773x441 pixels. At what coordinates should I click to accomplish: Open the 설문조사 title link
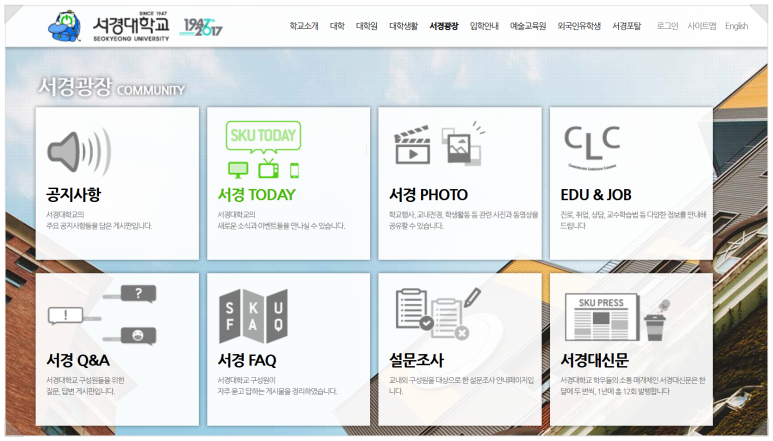pyautogui.click(x=417, y=360)
